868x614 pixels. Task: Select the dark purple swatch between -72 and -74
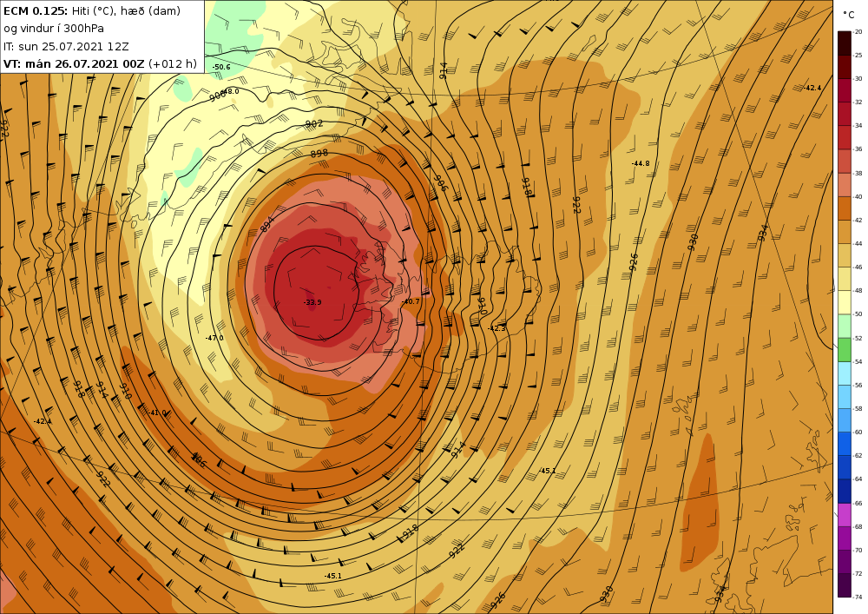(845, 585)
